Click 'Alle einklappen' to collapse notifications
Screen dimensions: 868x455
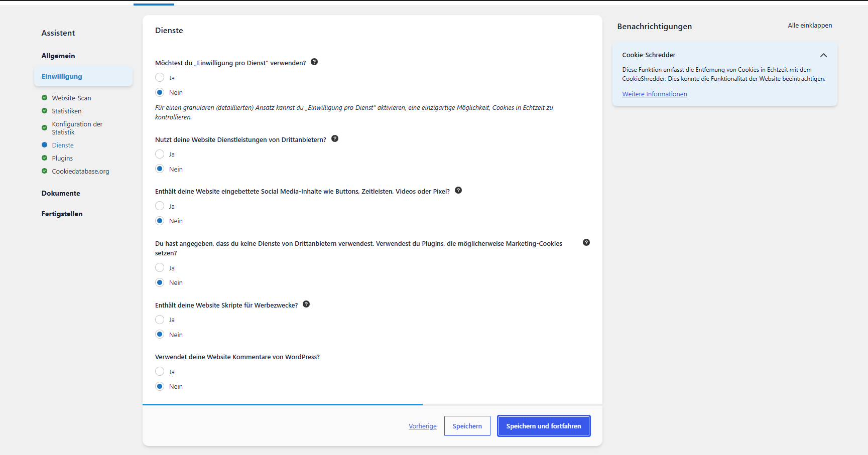click(x=810, y=26)
